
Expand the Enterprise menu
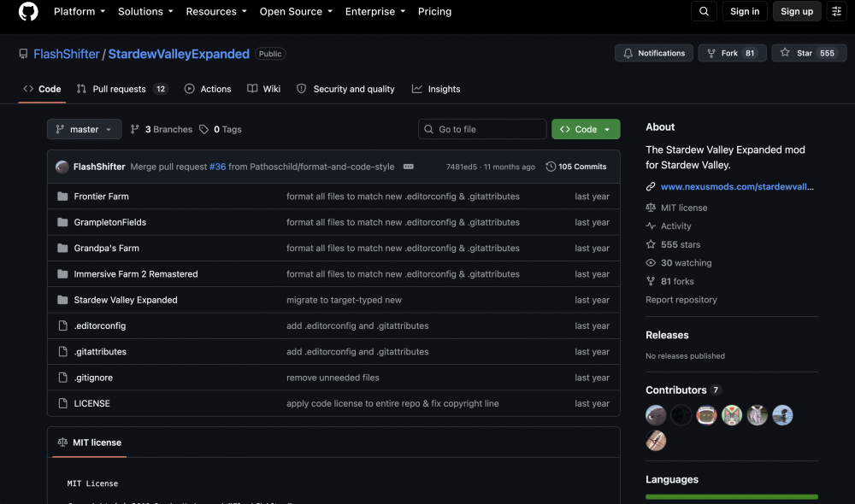tap(374, 11)
